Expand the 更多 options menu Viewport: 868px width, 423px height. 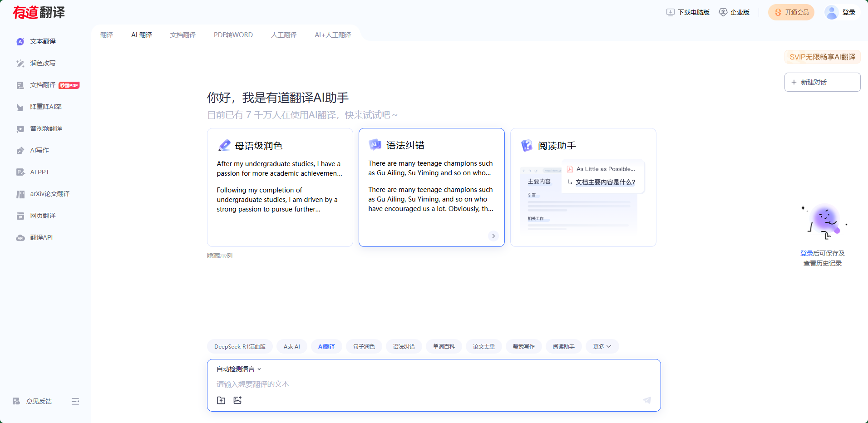click(602, 346)
